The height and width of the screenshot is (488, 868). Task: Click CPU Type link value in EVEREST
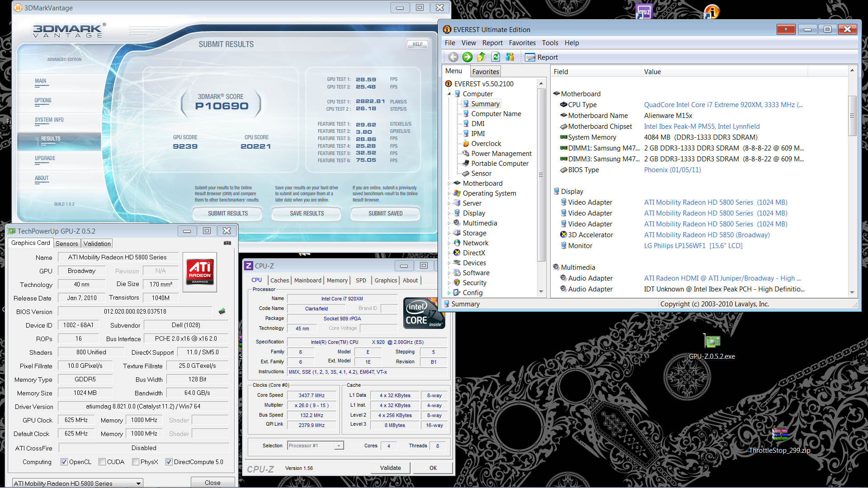[x=723, y=104]
